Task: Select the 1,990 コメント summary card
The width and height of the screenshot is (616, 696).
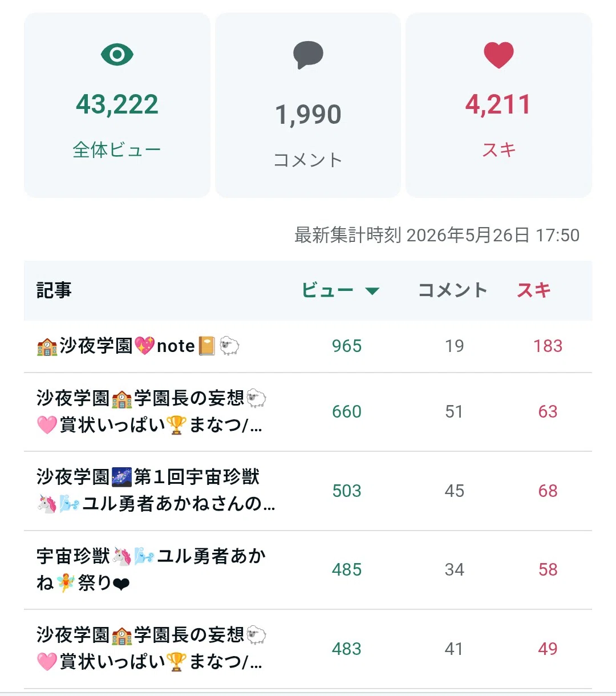Action: (308, 106)
